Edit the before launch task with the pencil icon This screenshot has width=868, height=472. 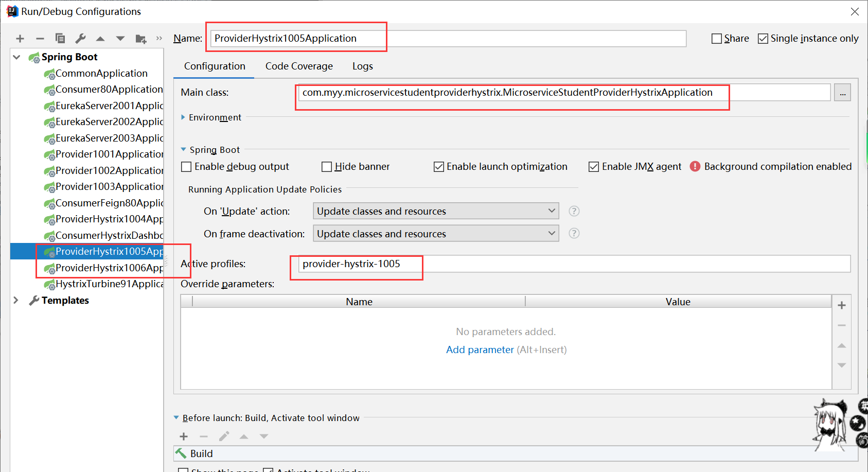(x=224, y=436)
